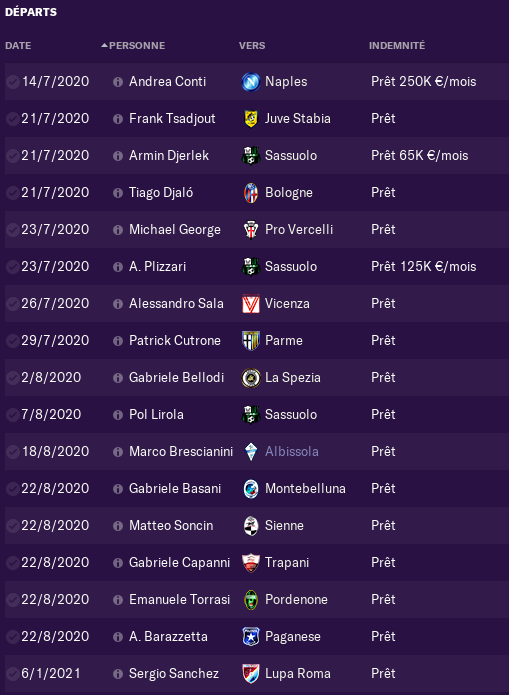Click info icon next to Patrick Cutrone
This screenshot has width=510, height=695.
click(117, 341)
